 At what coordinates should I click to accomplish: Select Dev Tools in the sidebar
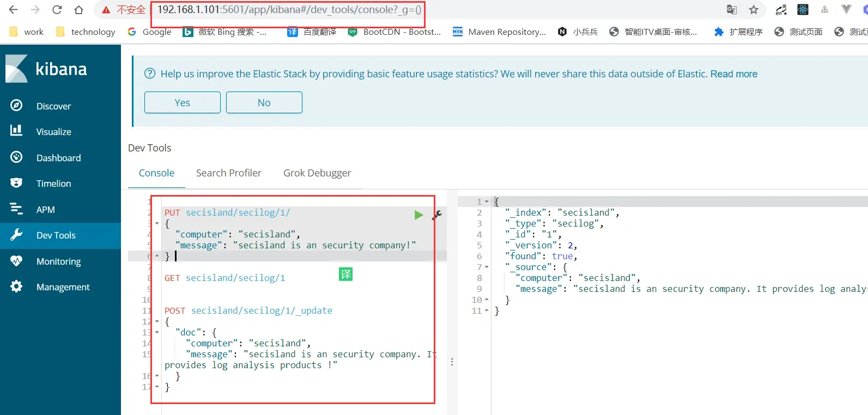tap(56, 235)
